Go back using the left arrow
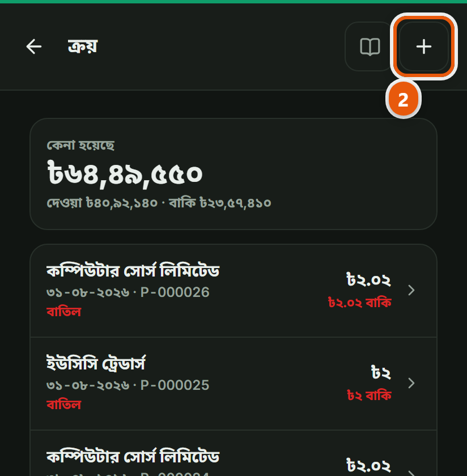This screenshot has width=467, height=476. click(x=33, y=46)
